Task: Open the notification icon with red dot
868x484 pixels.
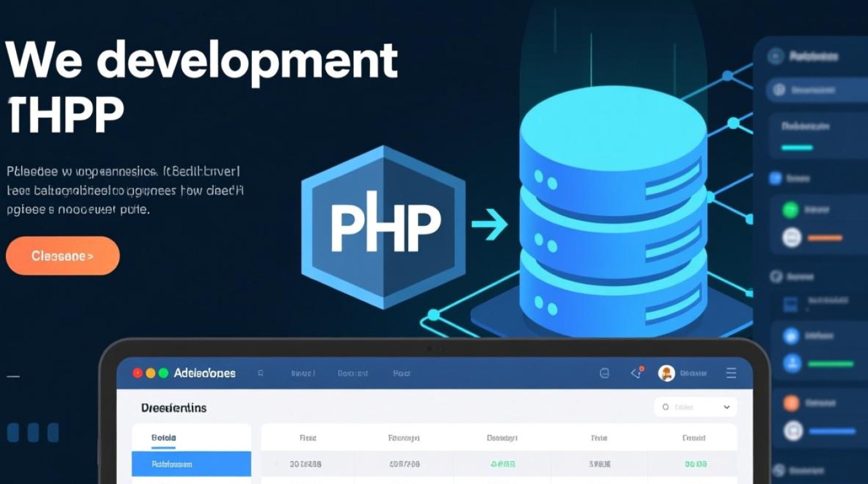Action: [x=636, y=372]
